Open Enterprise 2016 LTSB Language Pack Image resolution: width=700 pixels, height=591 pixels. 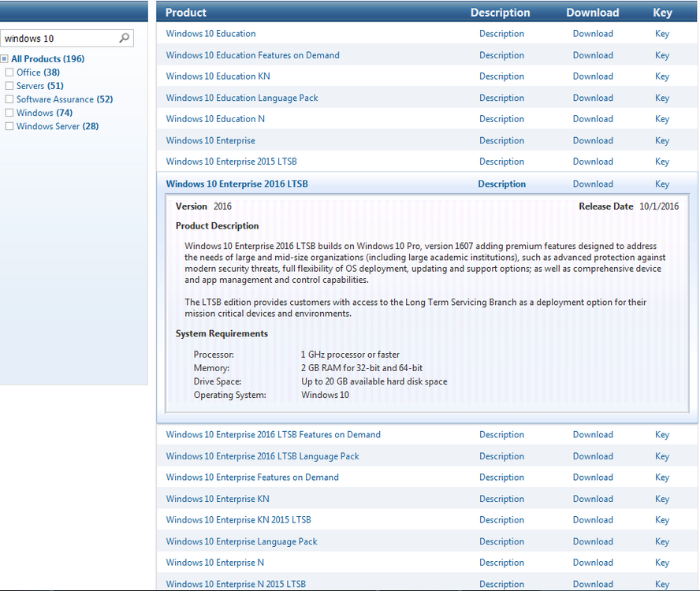(262, 456)
